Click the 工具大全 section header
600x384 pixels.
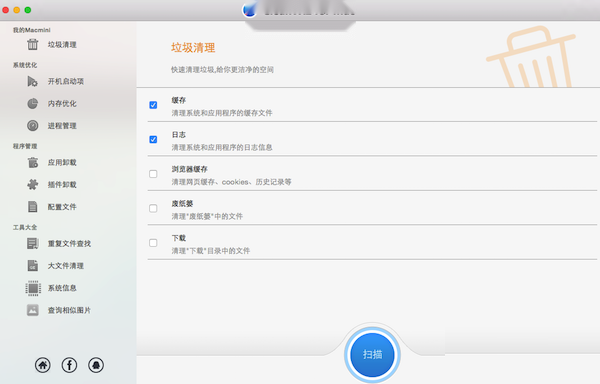(25, 227)
